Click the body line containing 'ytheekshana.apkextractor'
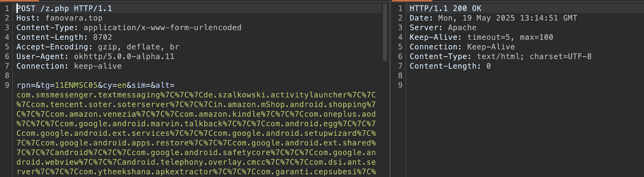 click(x=196, y=172)
